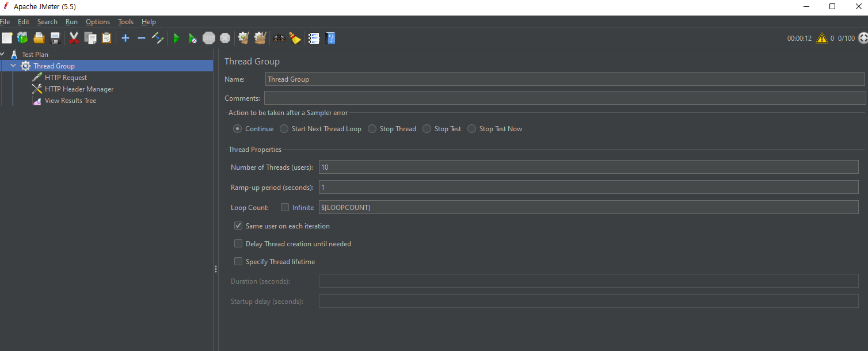
Task: Open the Run menu
Action: [71, 22]
